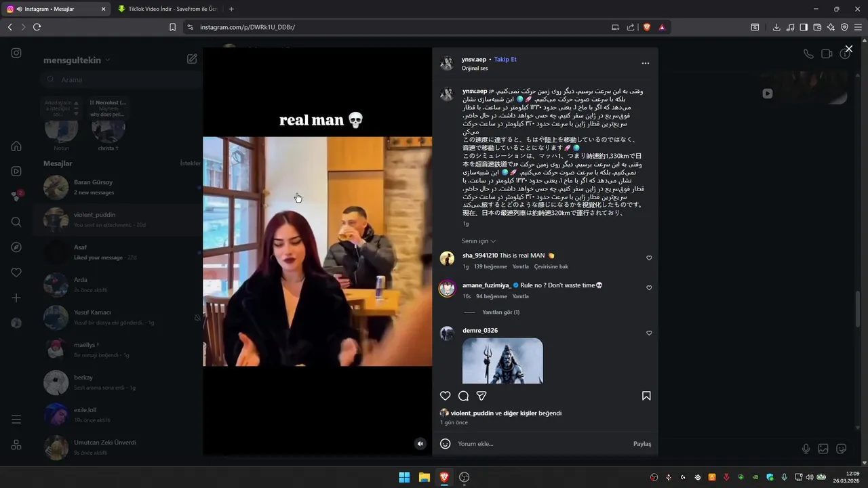The width and height of the screenshot is (868, 488).
Task: Reply to the amane_fuzimiya_ comment via Yanıtla
Action: pos(520,297)
